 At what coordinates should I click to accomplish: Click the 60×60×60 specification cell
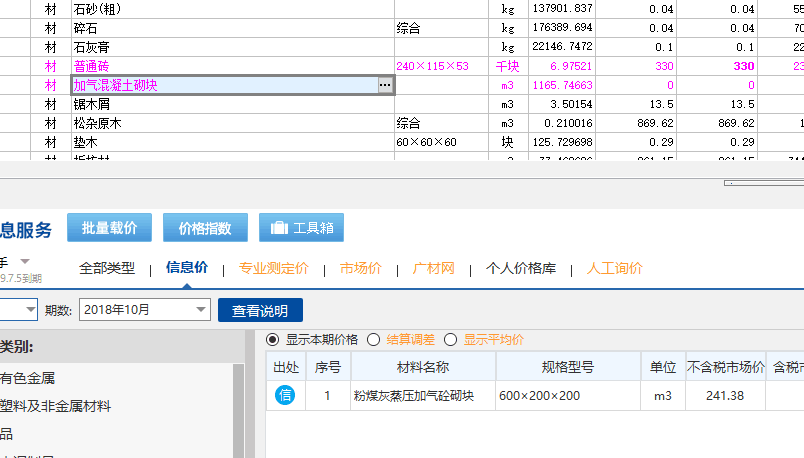tap(441, 142)
